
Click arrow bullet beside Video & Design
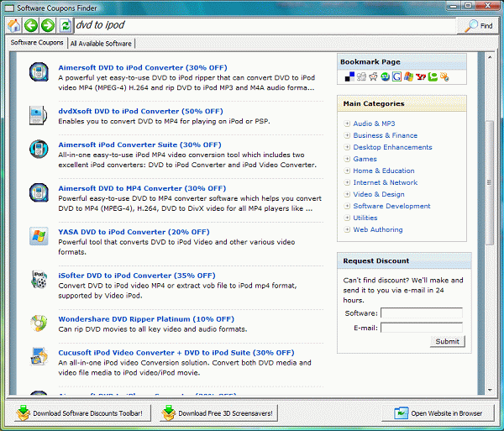coord(347,194)
